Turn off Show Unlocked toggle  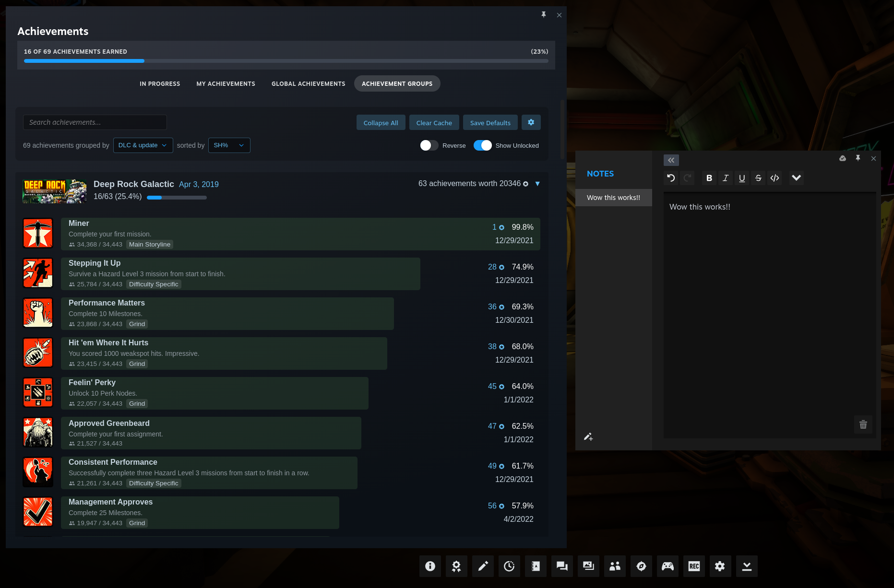click(x=482, y=145)
